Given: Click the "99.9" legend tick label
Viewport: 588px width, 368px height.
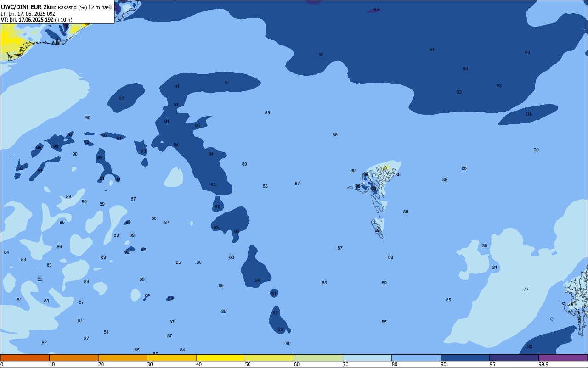Looking at the screenshot, I should point(544,364).
